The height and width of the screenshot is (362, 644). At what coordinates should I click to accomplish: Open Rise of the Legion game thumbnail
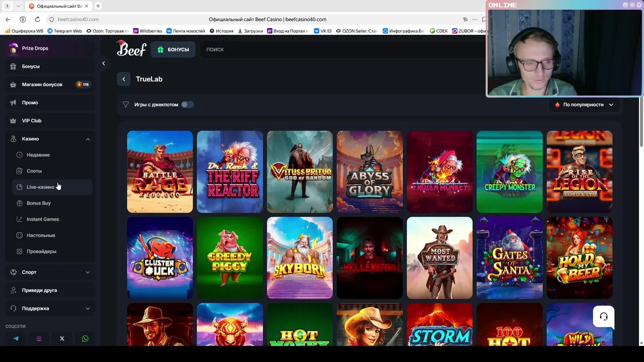[580, 171]
